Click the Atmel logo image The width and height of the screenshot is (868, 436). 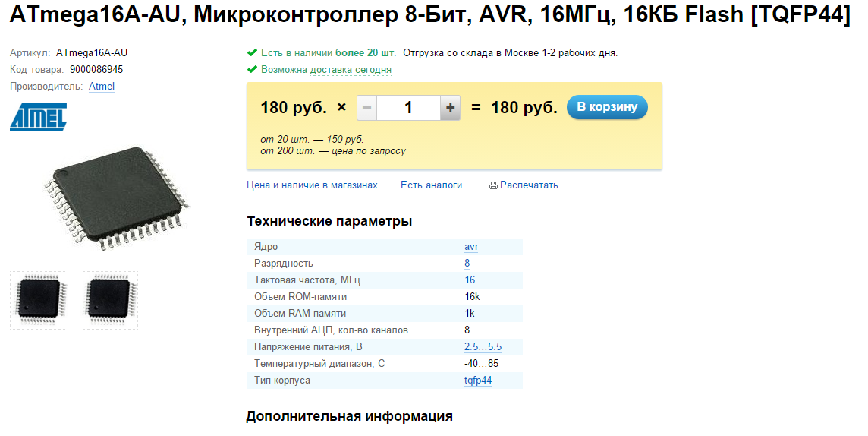point(38,117)
